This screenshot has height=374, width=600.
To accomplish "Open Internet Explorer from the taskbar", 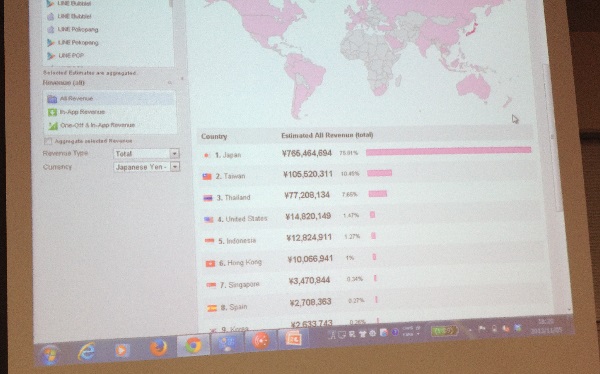I will 86,351.
